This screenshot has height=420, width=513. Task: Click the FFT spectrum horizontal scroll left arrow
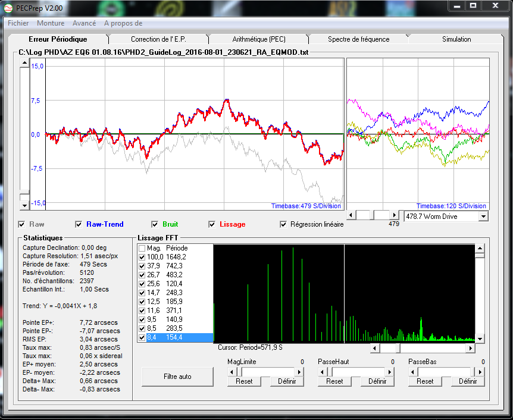(375, 348)
